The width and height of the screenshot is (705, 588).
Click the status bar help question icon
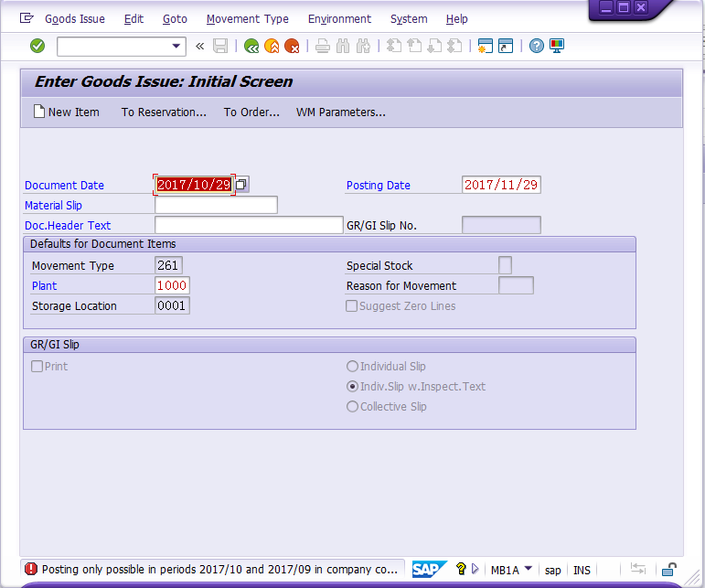(x=461, y=569)
